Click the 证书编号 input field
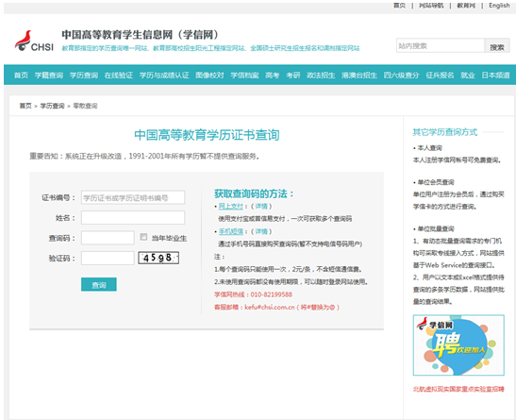The height and width of the screenshot is (420, 516). click(133, 197)
